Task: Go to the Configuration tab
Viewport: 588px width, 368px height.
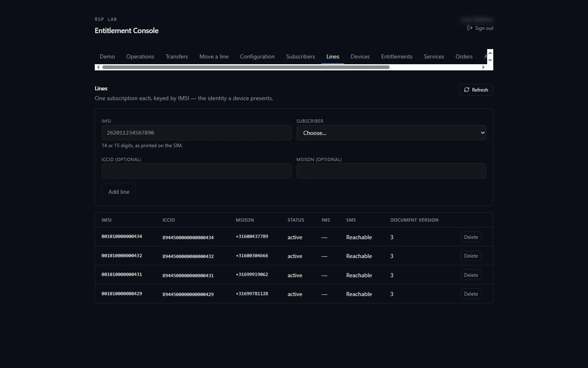Action: pos(257,56)
